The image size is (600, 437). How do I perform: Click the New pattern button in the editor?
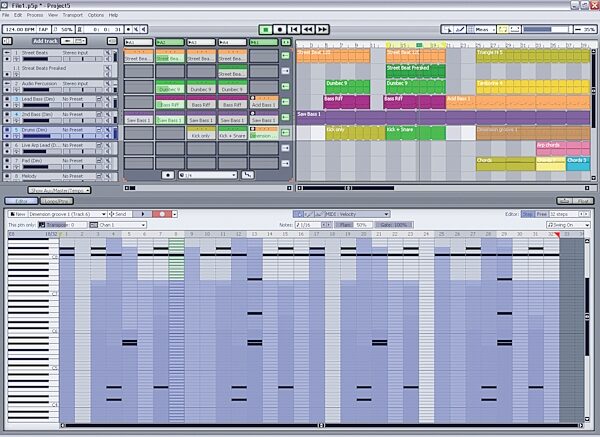click(17, 214)
